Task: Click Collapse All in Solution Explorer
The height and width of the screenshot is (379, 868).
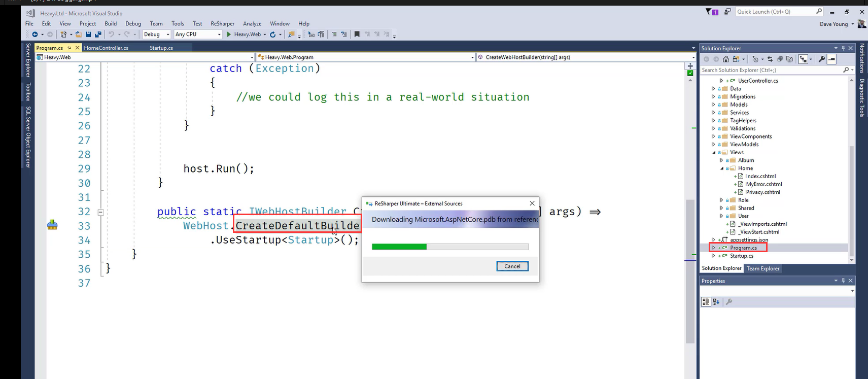Action: 780,59
